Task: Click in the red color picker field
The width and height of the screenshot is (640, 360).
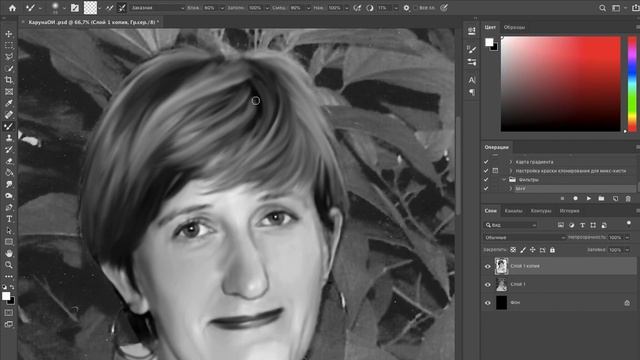Action: pyautogui.click(x=560, y=84)
